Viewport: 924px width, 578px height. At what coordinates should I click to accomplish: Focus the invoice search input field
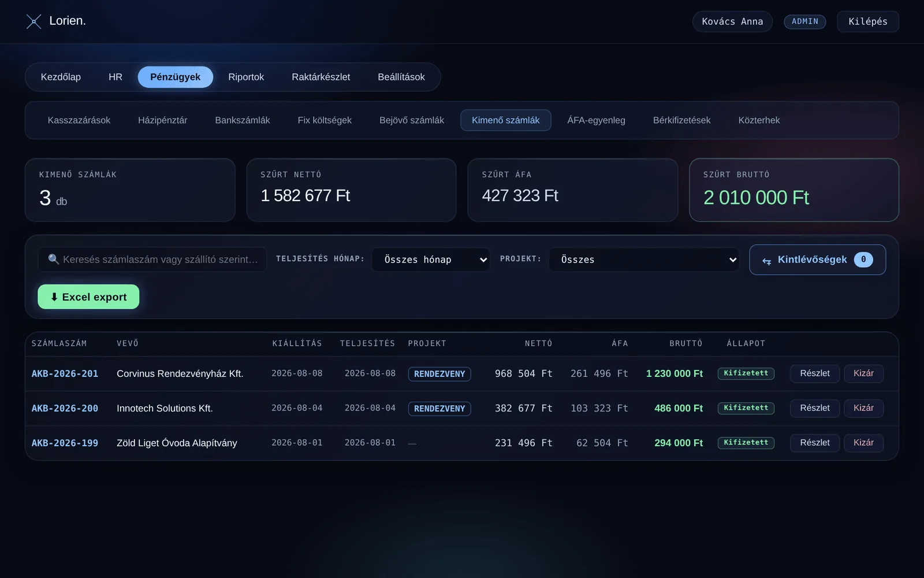[x=152, y=259]
